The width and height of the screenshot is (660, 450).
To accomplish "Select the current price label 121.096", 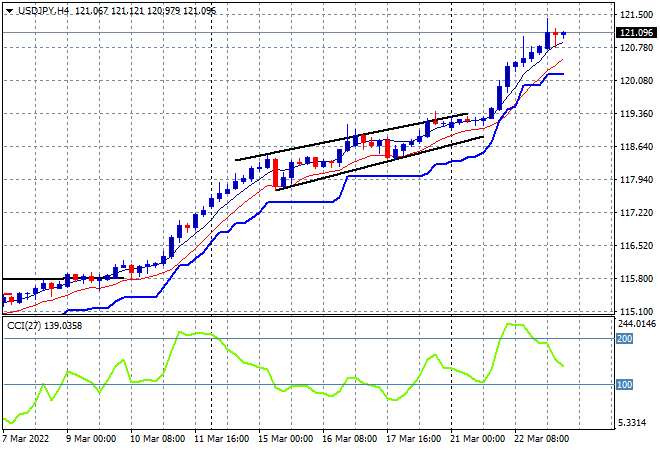I will coord(636,32).
